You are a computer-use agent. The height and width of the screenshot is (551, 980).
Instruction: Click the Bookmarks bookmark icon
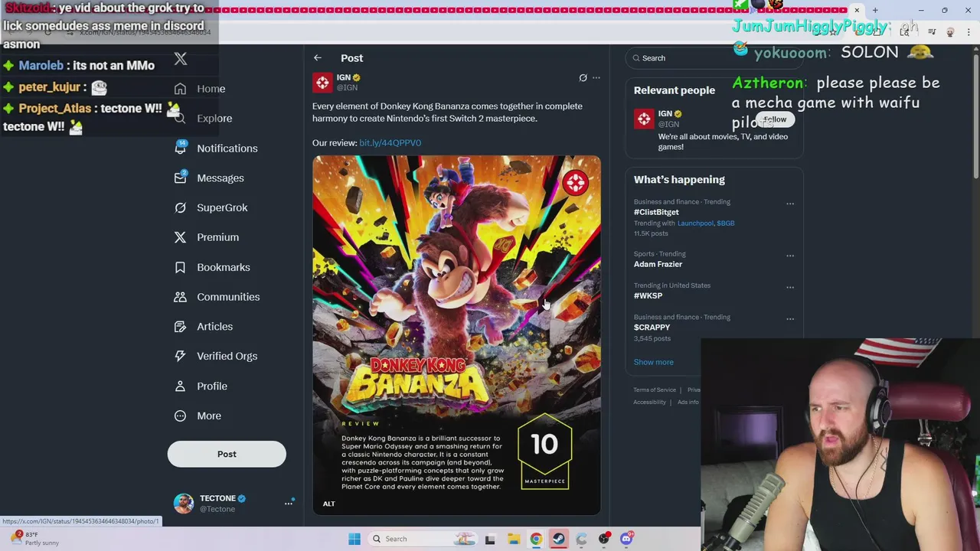tap(180, 267)
